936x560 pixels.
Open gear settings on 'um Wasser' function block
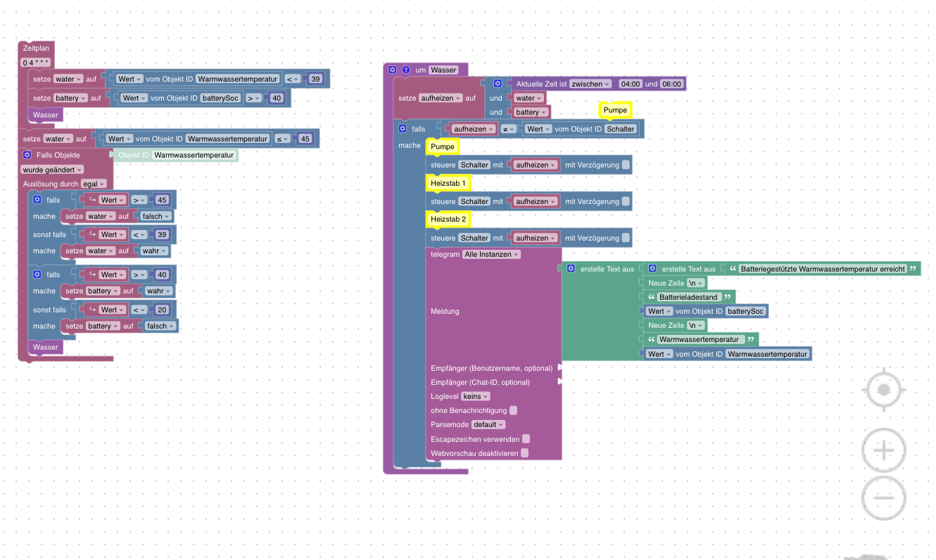coord(393,70)
